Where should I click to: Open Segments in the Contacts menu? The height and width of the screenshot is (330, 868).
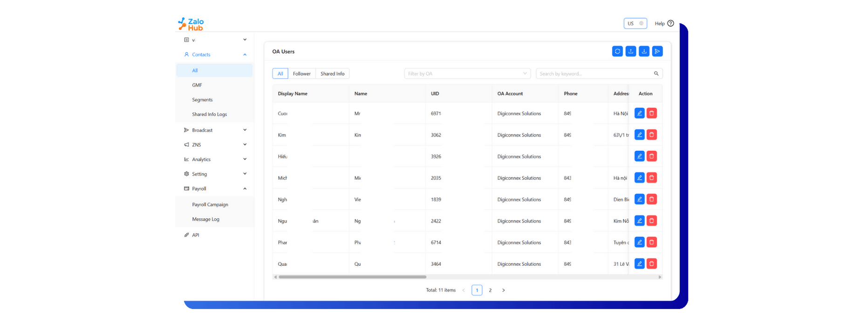pos(202,100)
